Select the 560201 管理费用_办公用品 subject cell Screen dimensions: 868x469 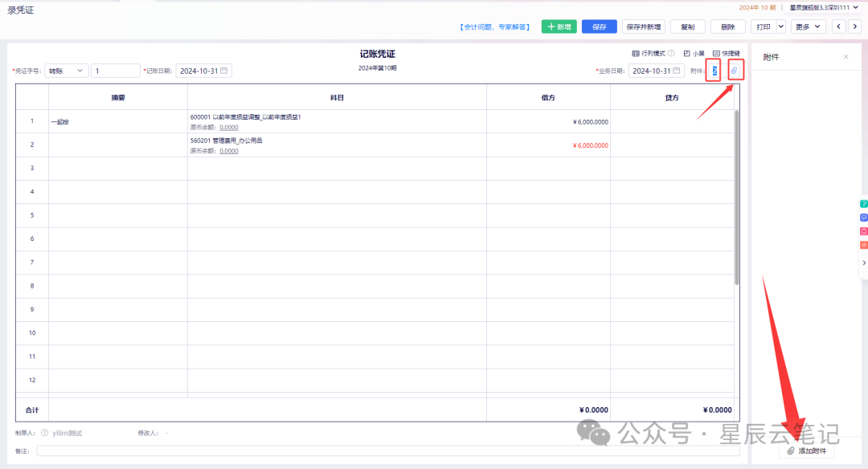[337, 145]
